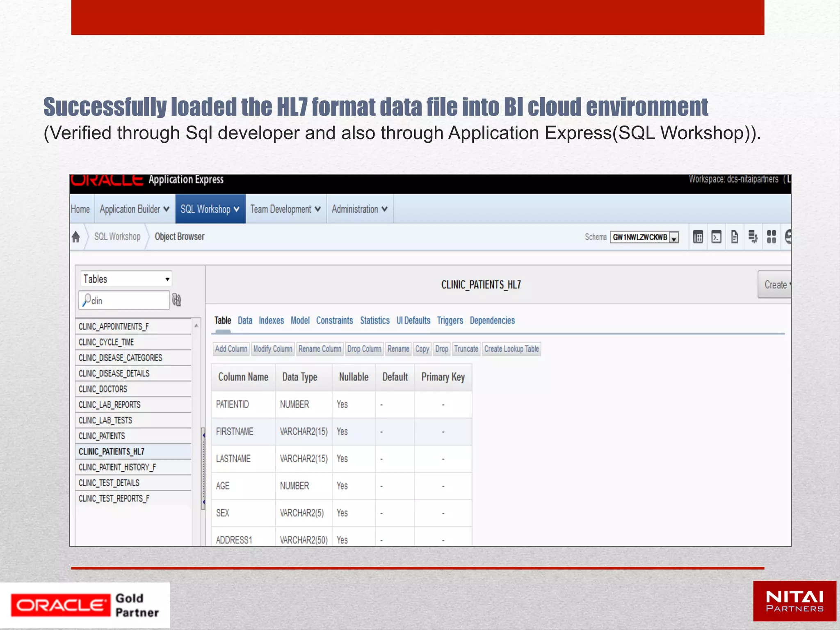Screen dimensions: 840x630
Task: Open the Schema dropdown GW1NWLZWCKWB
Action: [644, 237]
